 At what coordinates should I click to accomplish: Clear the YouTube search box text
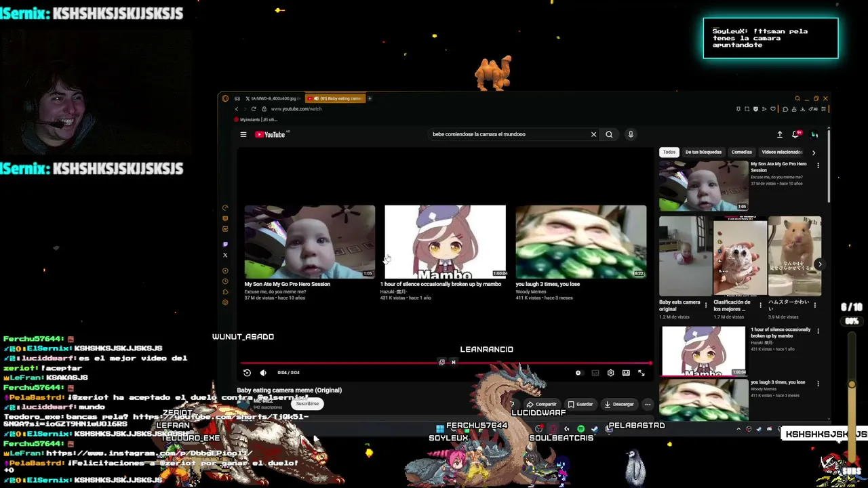pos(593,134)
